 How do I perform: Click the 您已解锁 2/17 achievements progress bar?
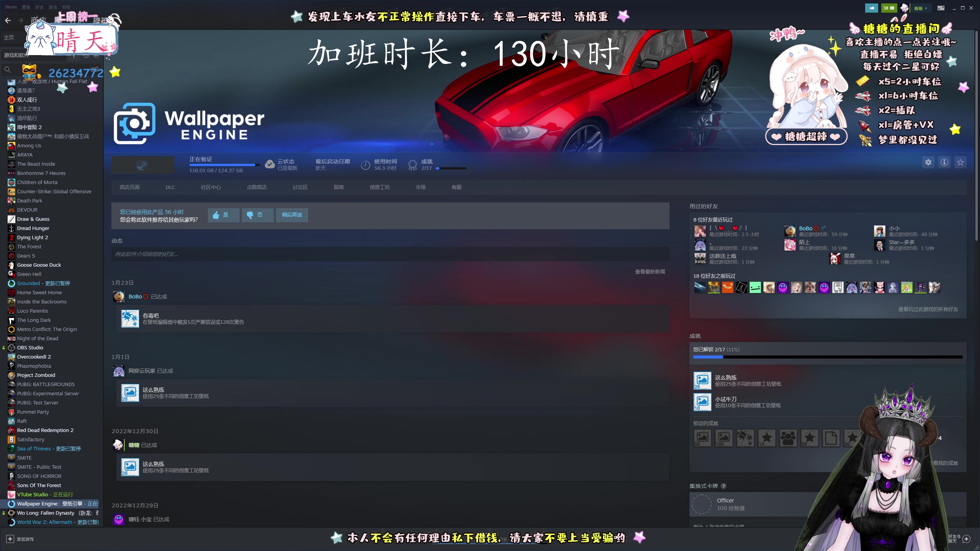tap(828, 357)
